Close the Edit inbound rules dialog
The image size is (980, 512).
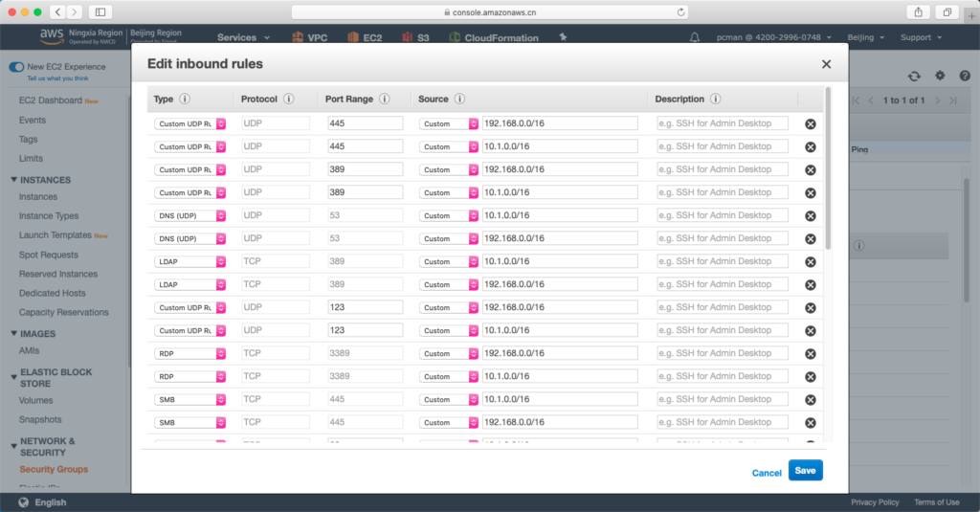tap(826, 64)
